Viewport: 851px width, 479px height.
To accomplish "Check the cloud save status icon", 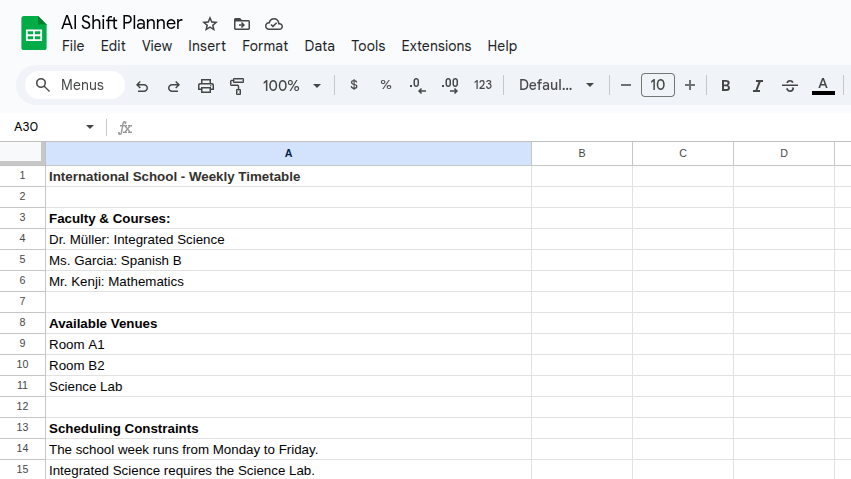I will click(274, 24).
